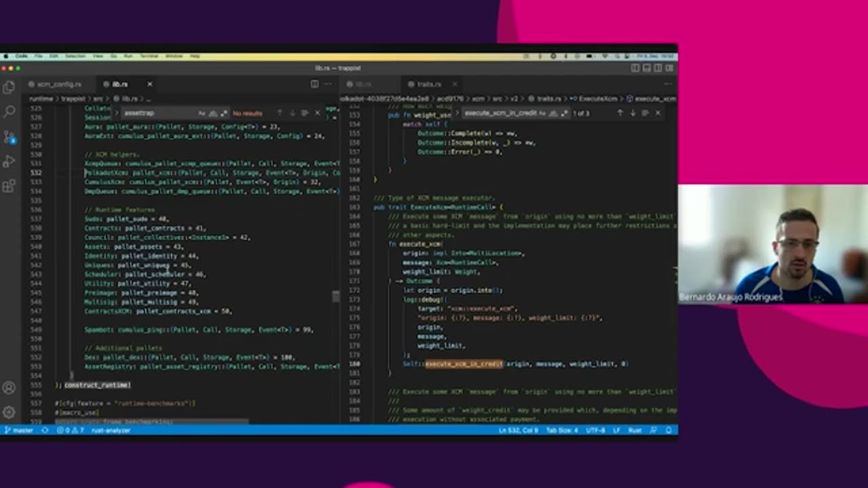Screen dimensions: 868x488
Task: Click 'Ln 532, Col 9' in status bar
Action: [x=519, y=430]
